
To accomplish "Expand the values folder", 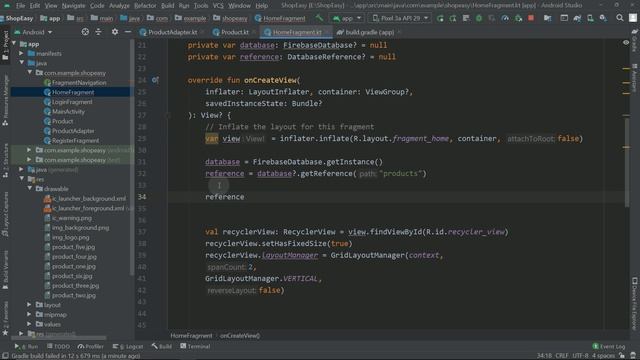I will pos(29,324).
